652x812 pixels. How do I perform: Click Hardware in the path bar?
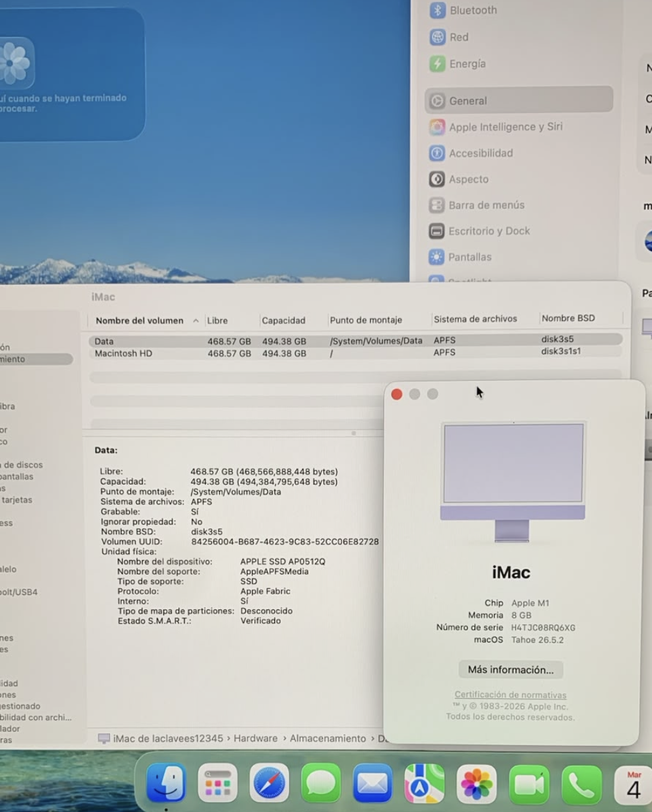[255, 738]
